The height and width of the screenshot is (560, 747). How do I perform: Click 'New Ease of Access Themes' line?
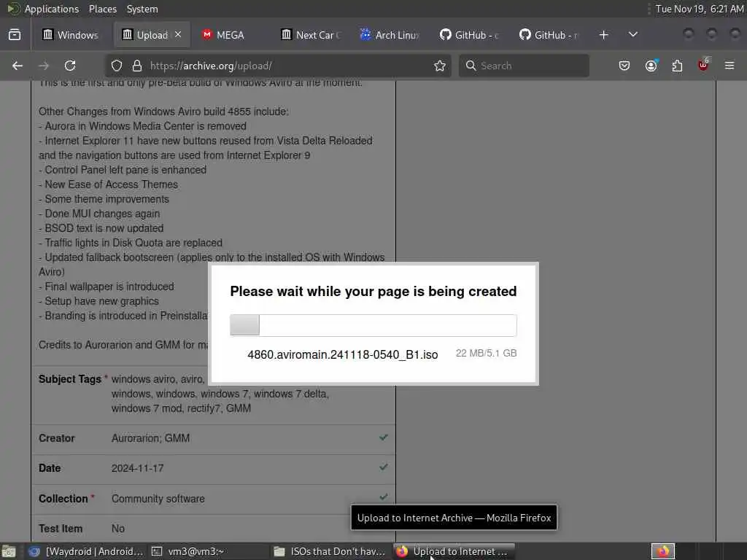click(x=109, y=184)
